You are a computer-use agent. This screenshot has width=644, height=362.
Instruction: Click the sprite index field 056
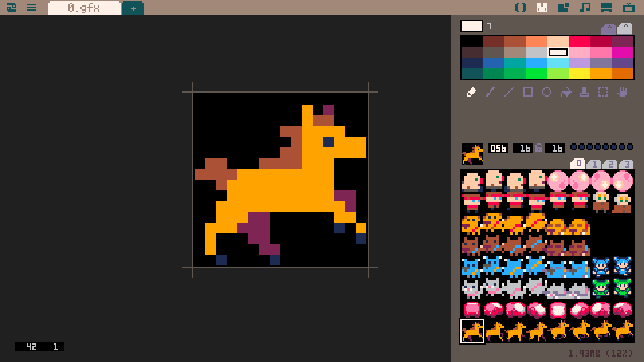498,148
